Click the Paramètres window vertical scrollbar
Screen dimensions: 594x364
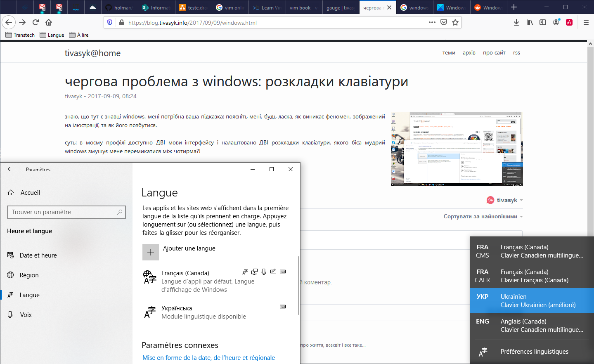[298, 286]
